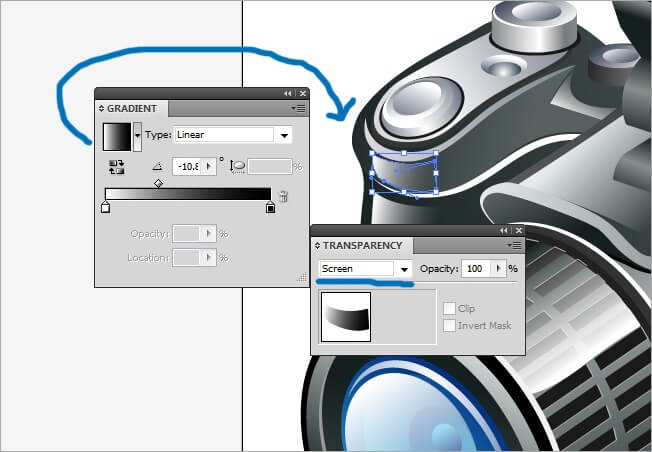Open the Gradient panel flyout menu
Screen dimensions: 652x452
point(298,109)
